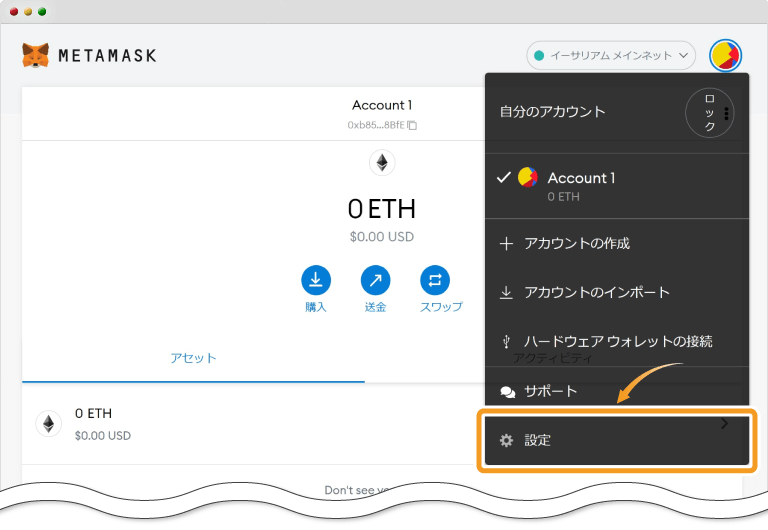Choose ハードウェア ウォレットの接続 option
Screen dimensions: 768x530
coord(617,341)
